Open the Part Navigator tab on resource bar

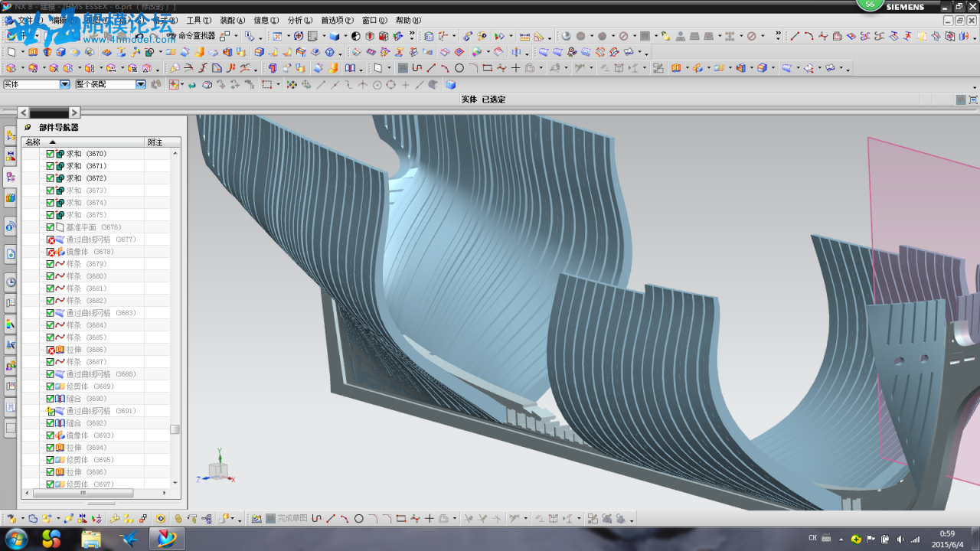11,177
